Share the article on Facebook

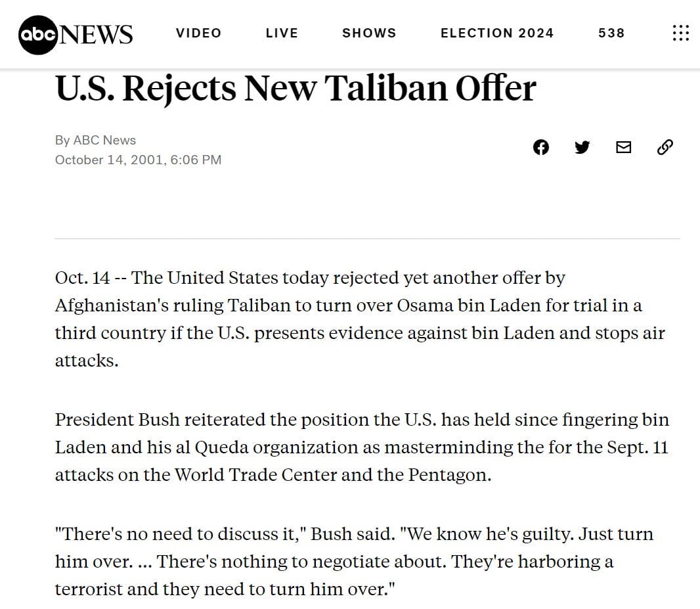point(540,147)
